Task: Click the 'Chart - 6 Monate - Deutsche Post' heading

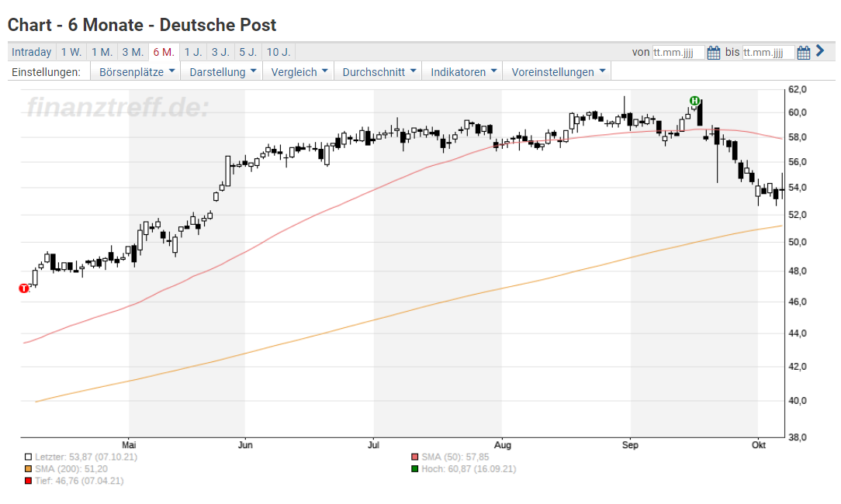Action: click(x=142, y=25)
